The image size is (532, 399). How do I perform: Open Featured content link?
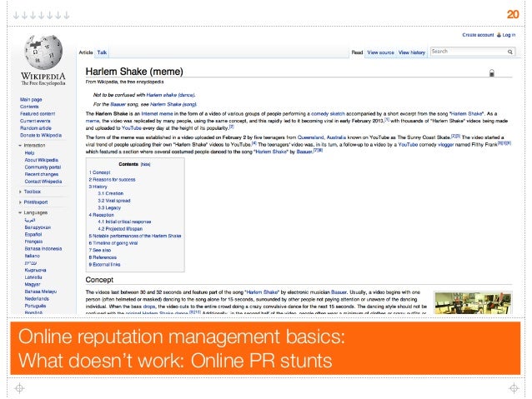click(x=38, y=114)
